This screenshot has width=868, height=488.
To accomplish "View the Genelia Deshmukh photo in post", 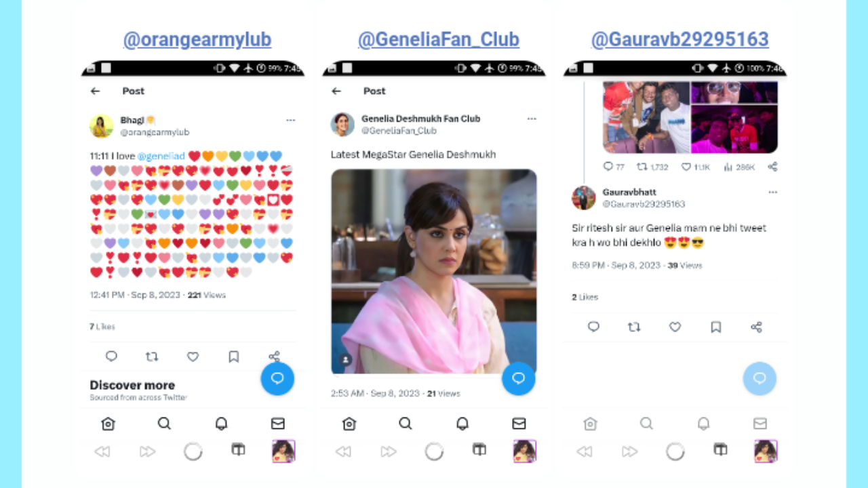I will click(x=434, y=271).
